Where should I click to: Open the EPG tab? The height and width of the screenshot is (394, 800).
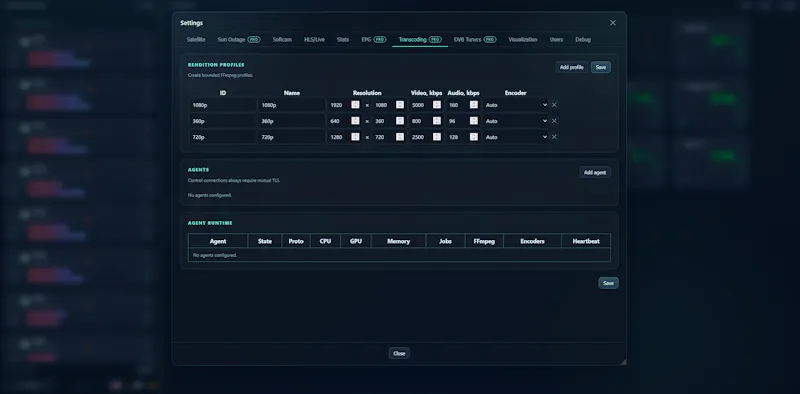tap(373, 39)
